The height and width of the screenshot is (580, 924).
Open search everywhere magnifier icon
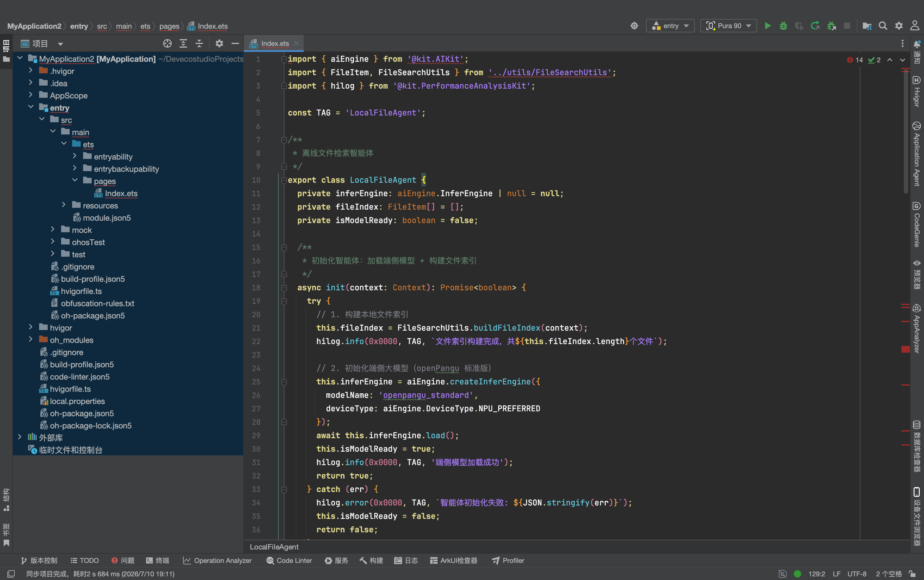(882, 26)
